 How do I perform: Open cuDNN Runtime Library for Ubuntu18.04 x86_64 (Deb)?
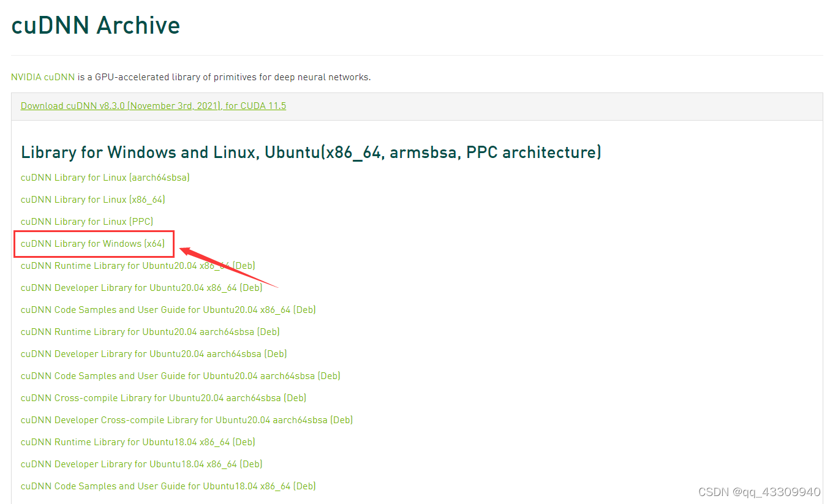pos(138,442)
